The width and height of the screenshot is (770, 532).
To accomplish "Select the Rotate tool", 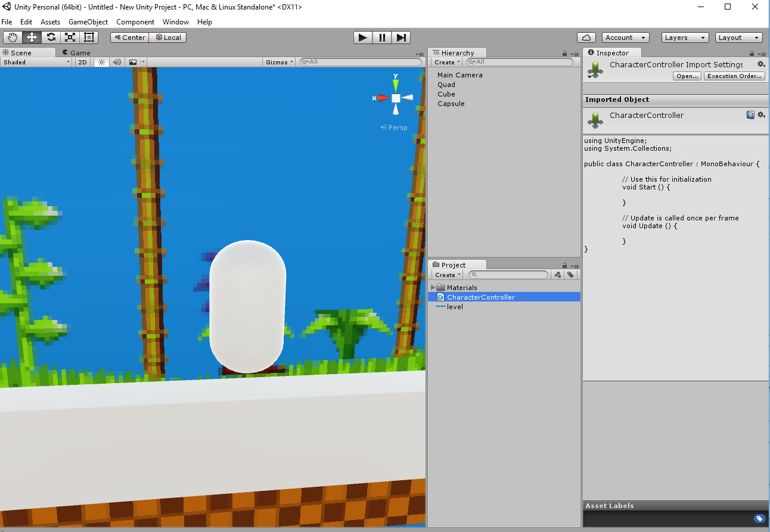I will click(x=51, y=37).
